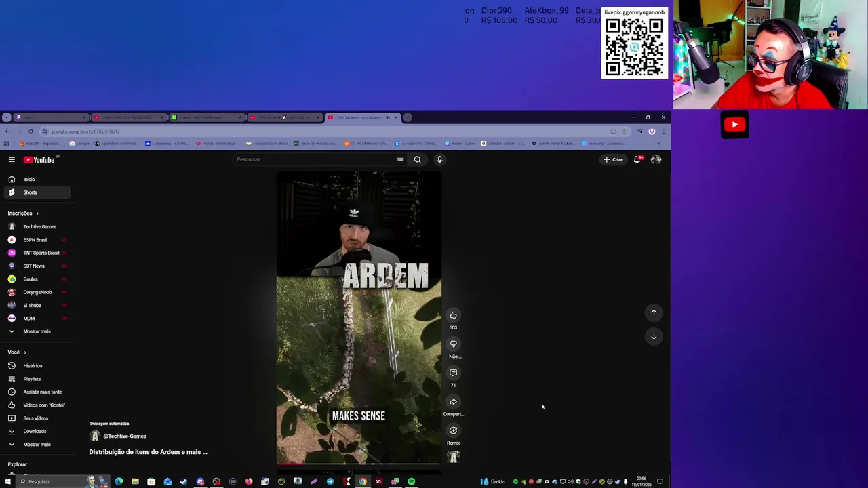Open the tab search dropdown

[x=6, y=117]
